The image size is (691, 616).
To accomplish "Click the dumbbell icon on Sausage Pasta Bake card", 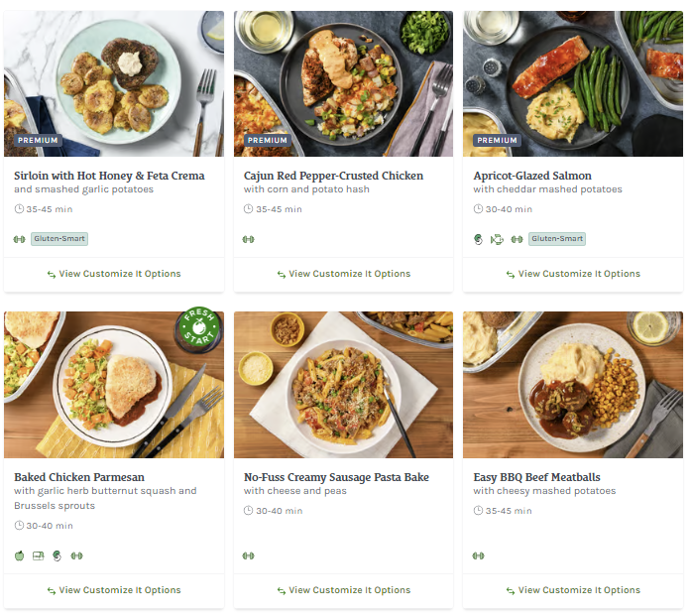I will pos(248,555).
